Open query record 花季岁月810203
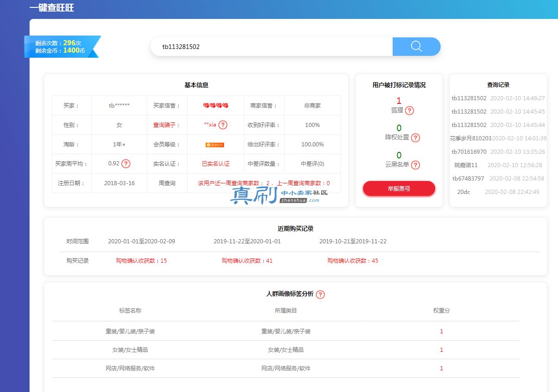 (498, 139)
